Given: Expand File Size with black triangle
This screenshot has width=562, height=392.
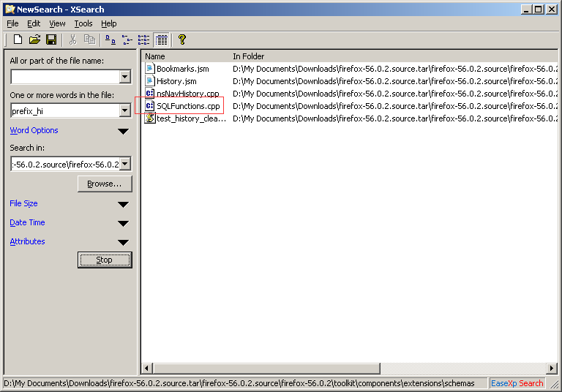Looking at the screenshot, I should click(123, 205).
